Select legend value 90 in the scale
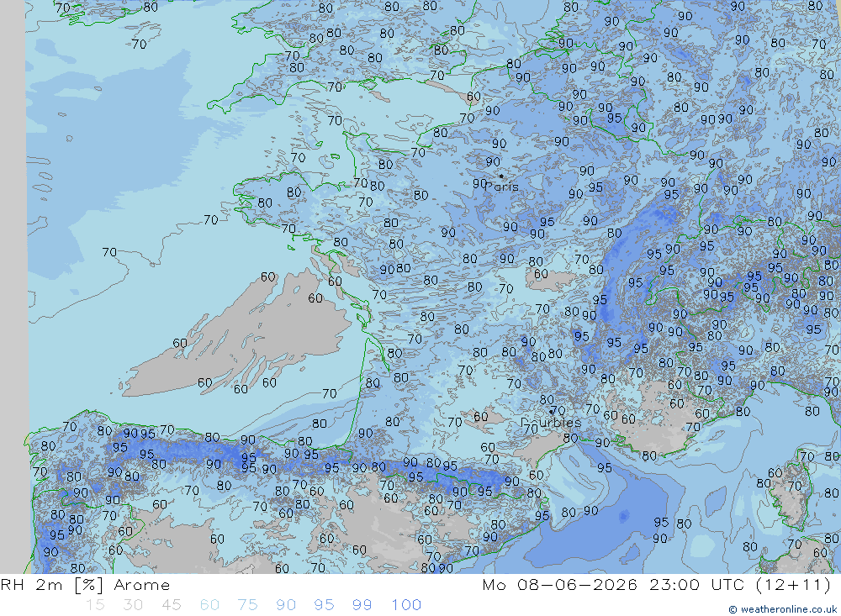Viewport: 841px width, 616px height. (x=286, y=605)
